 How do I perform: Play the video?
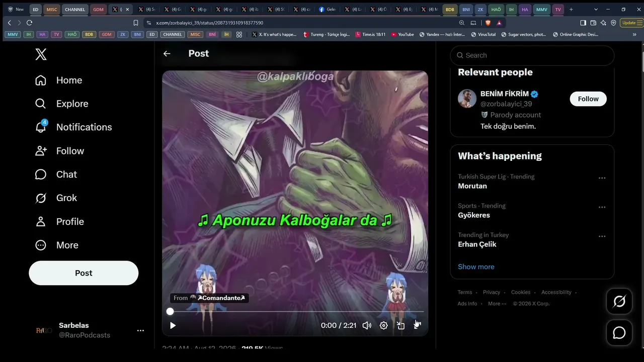coord(173,325)
